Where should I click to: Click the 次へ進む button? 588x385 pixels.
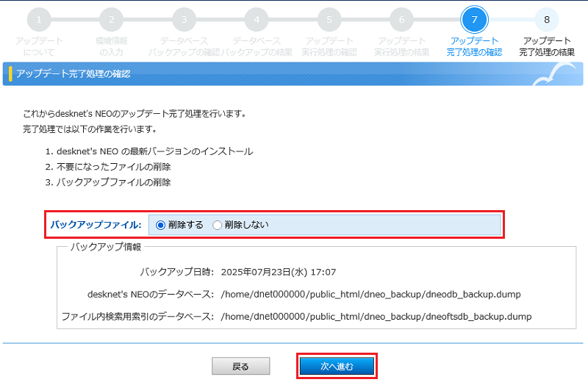coord(337,366)
